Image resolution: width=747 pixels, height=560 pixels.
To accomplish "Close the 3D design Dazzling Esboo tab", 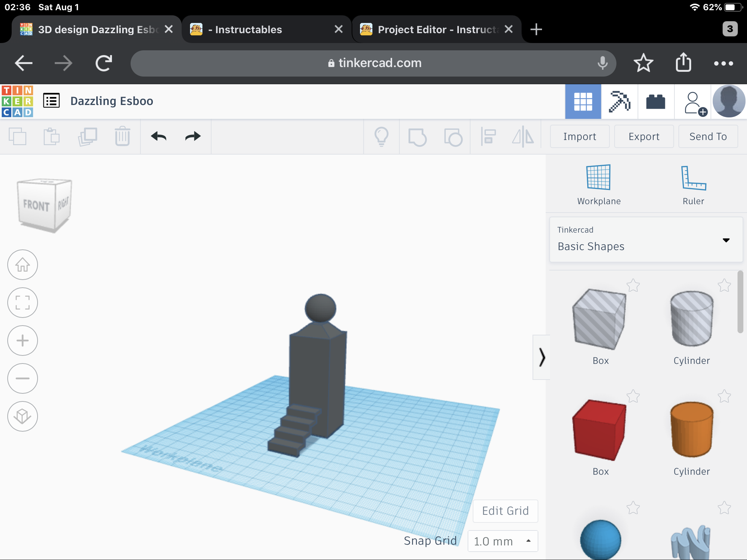I will pos(169,29).
